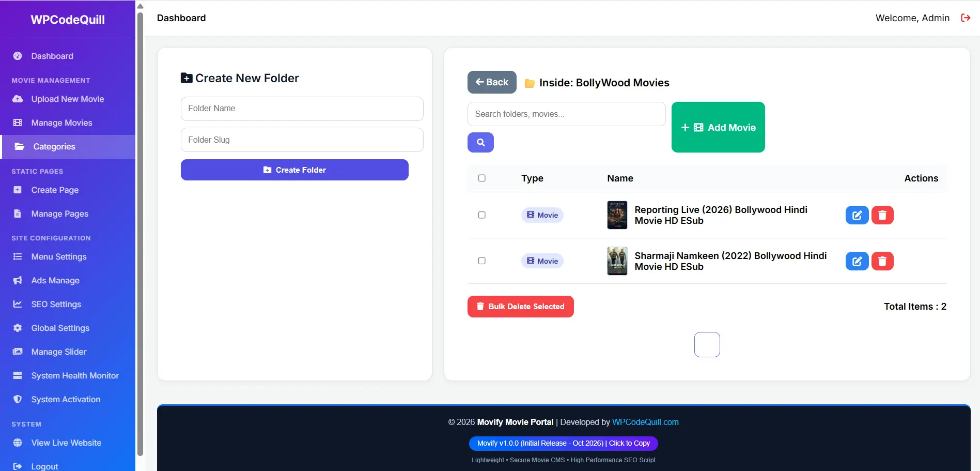The image size is (980, 471).
Task: Click the Manage Movies film icon
Action: click(x=18, y=123)
